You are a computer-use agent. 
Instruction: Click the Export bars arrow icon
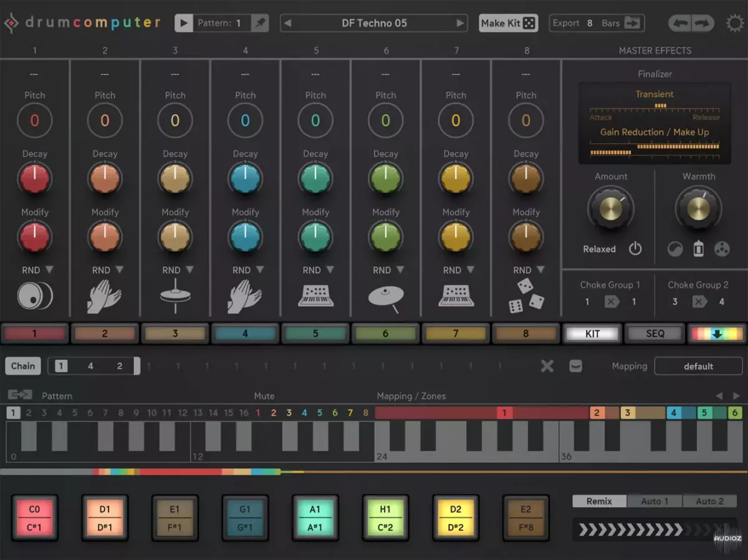[x=633, y=23]
